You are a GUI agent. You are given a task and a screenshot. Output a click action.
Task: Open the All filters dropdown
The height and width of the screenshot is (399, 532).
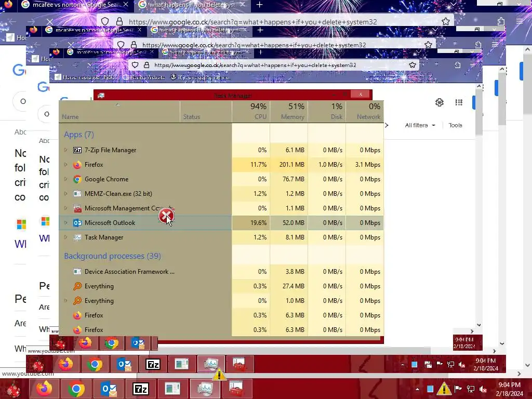click(x=420, y=125)
